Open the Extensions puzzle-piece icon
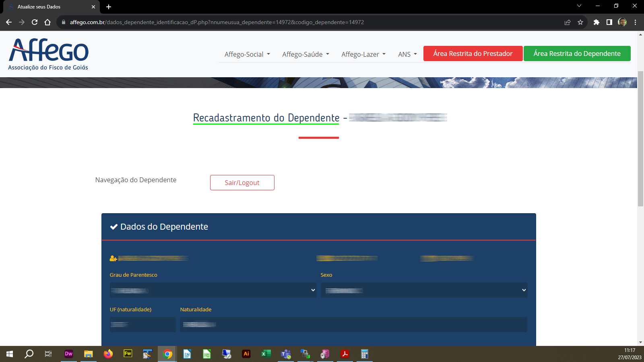 (596, 23)
